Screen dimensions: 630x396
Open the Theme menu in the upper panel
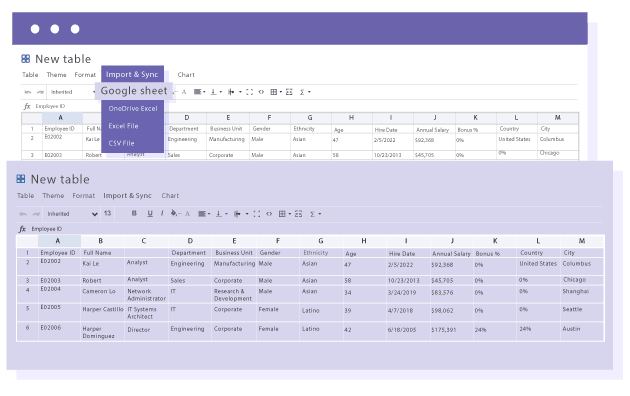coord(56,75)
